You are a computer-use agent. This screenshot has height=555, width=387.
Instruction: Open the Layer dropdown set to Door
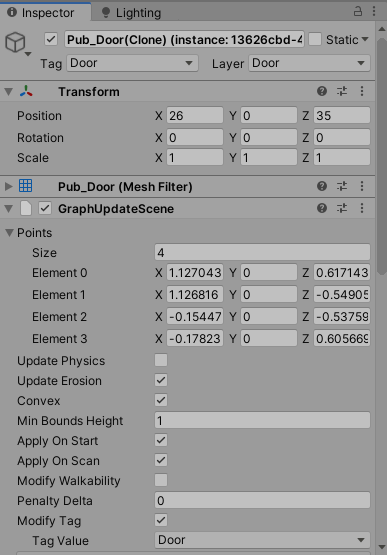pos(309,63)
